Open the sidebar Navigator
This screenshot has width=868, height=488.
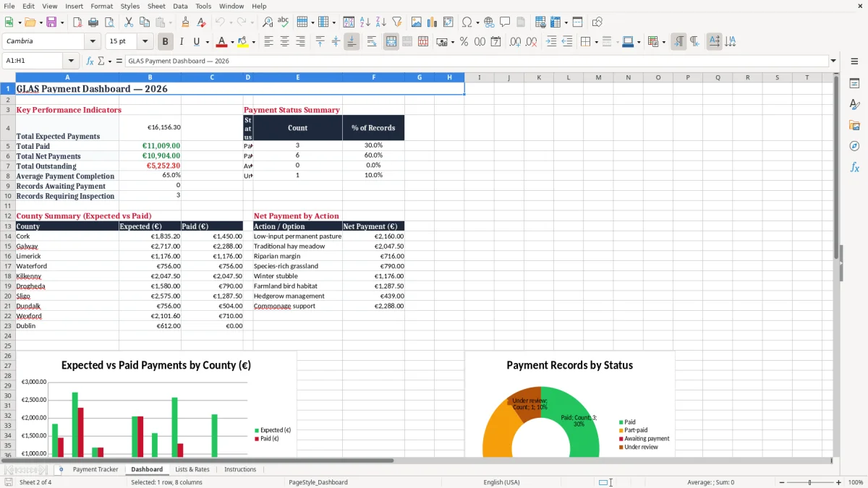[x=854, y=146]
